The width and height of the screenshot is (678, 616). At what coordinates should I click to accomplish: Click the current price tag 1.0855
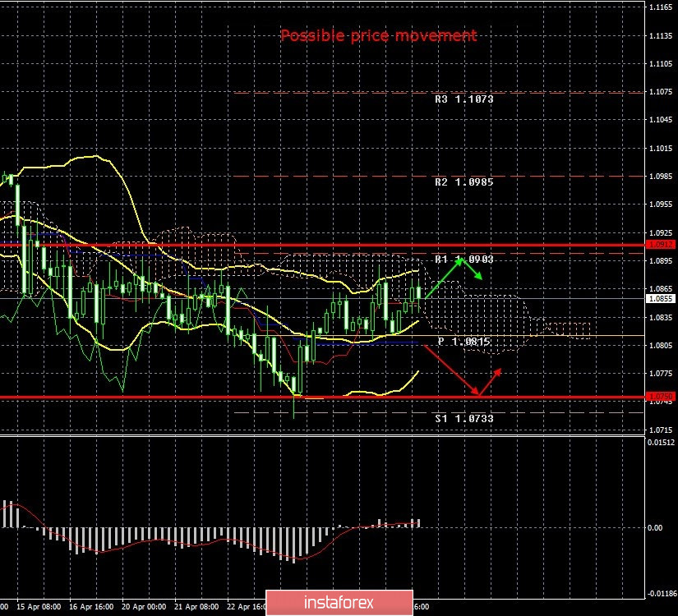[661, 299]
